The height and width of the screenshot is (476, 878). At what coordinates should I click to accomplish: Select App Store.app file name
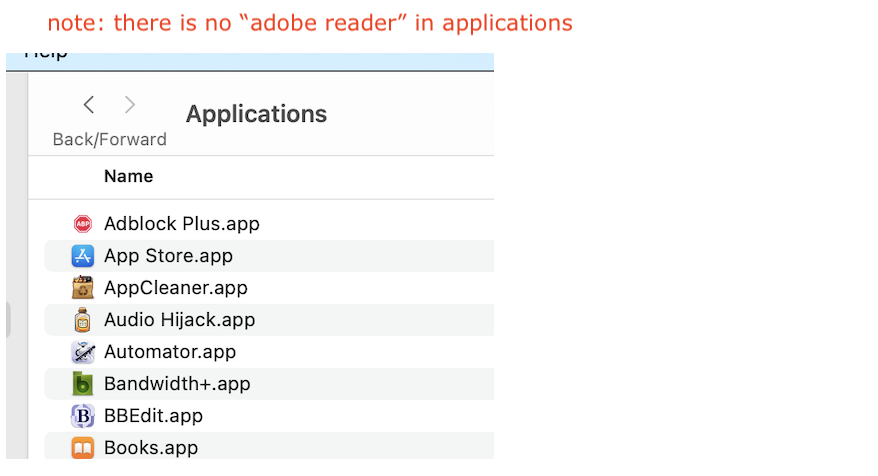pos(169,256)
